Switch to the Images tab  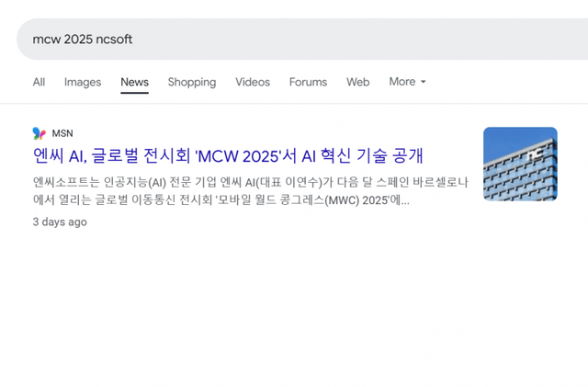click(83, 82)
